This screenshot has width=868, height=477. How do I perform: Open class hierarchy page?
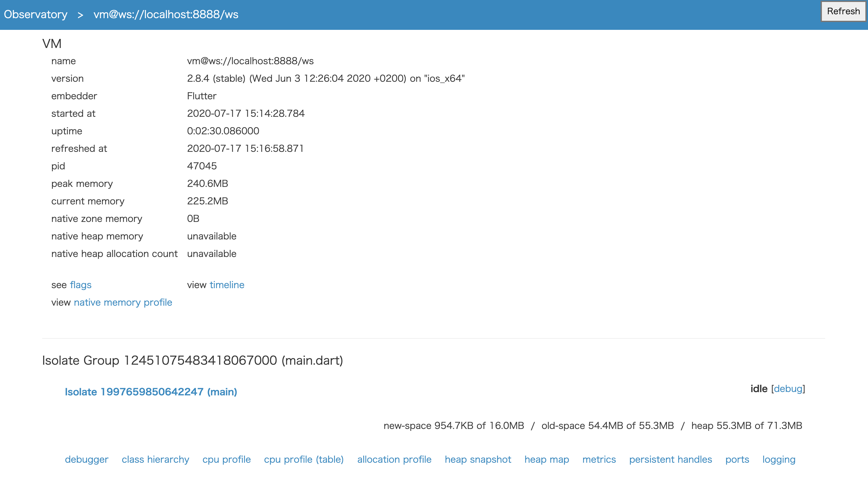[155, 459]
